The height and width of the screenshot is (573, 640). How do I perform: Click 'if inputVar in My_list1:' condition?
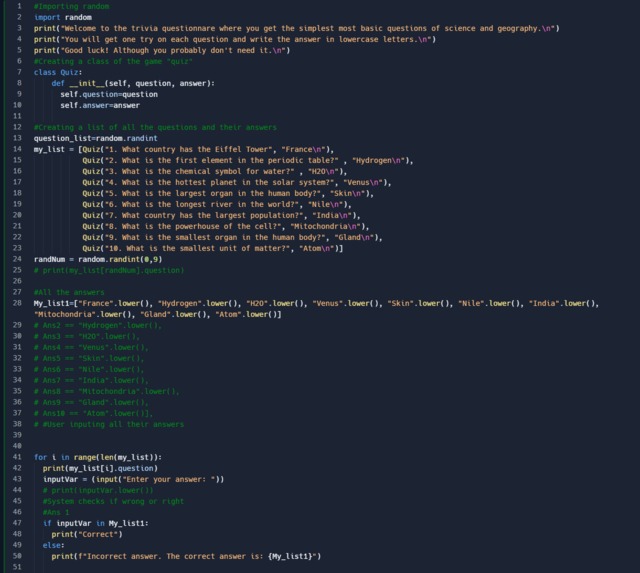(x=96, y=524)
